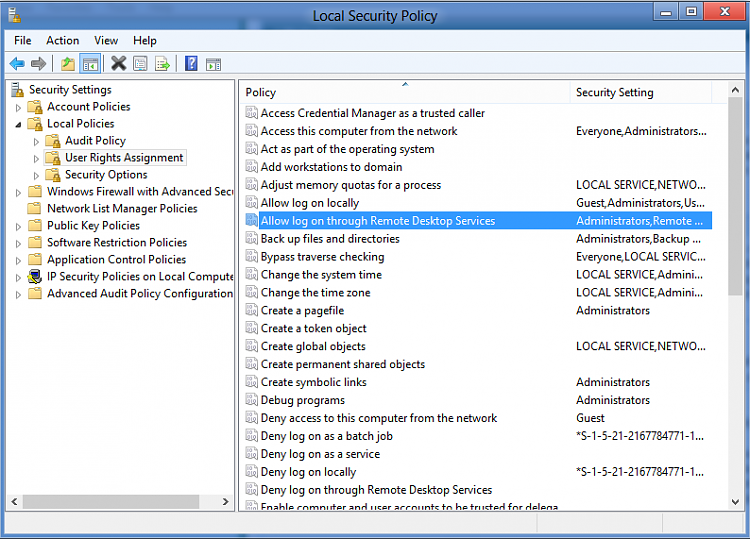
Task: Select Software Restriction Policies tree item
Action: [x=117, y=242]
